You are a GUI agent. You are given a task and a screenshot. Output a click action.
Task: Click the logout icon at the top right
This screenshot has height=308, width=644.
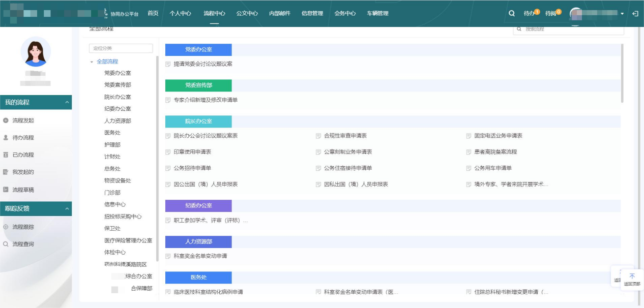635,14
